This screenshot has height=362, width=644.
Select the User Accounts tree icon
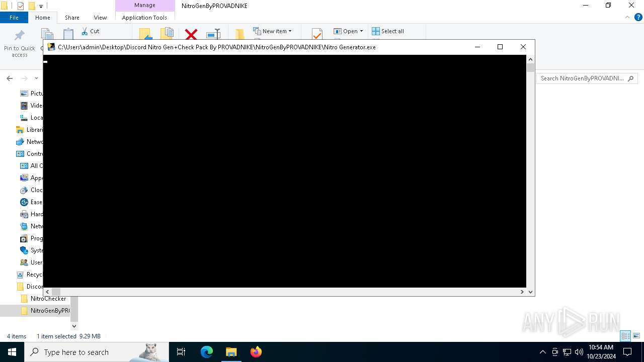24,262
